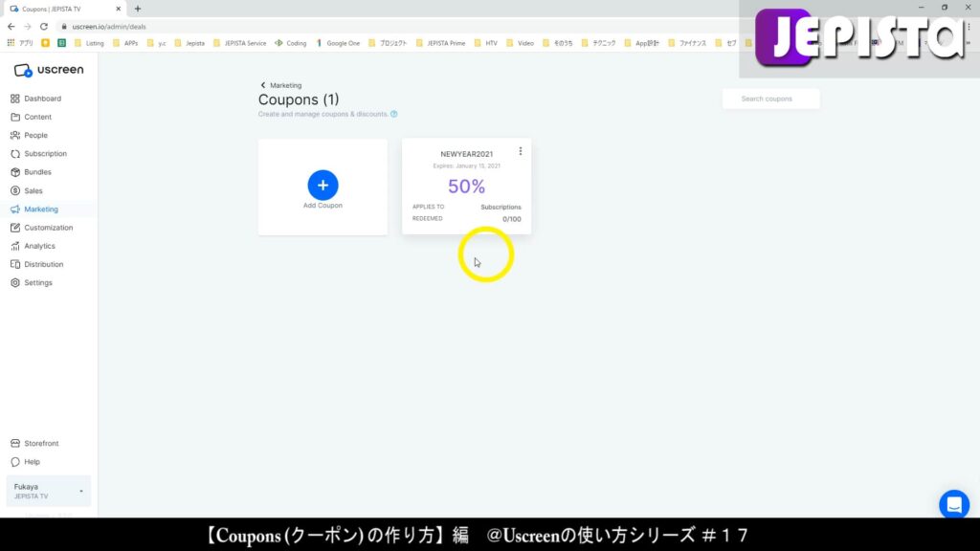Click the Distribution icon in sidebar
This screenshot has height=551, width=980.
pyautogui.click(x=15, y=264)
